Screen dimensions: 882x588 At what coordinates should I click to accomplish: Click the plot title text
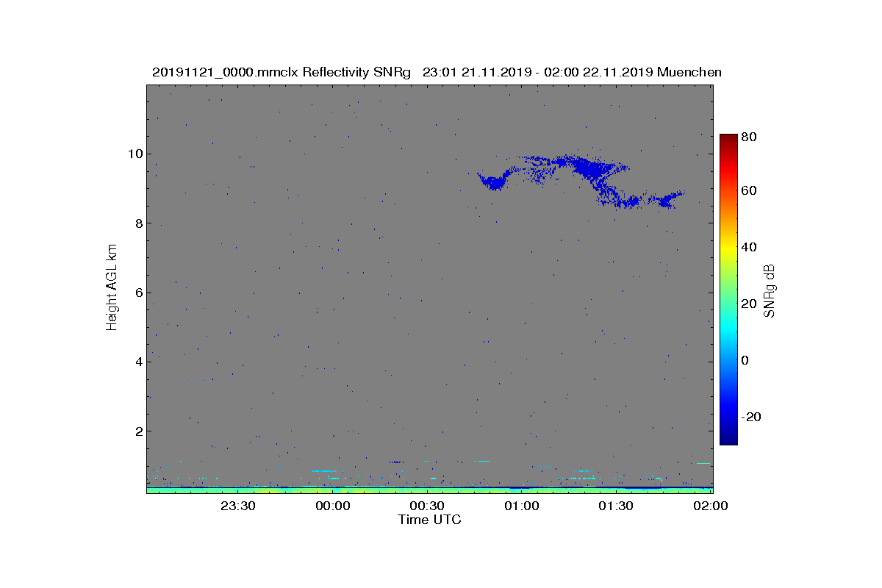pyautogui.click(x=437, y=72)
